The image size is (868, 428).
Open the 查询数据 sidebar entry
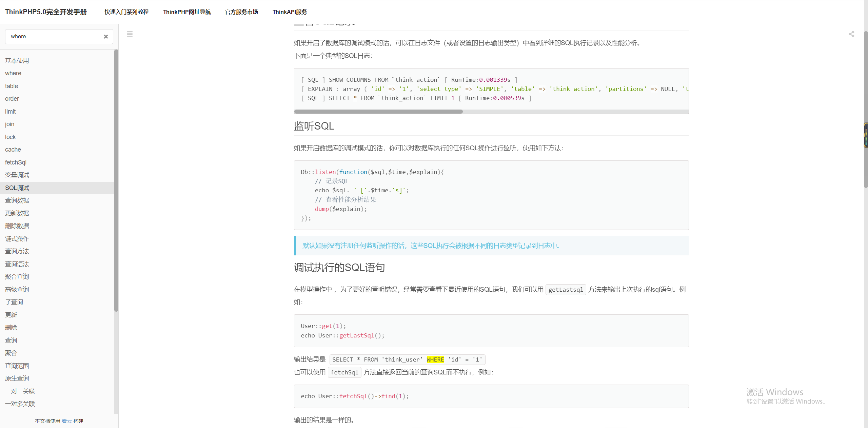17,200
